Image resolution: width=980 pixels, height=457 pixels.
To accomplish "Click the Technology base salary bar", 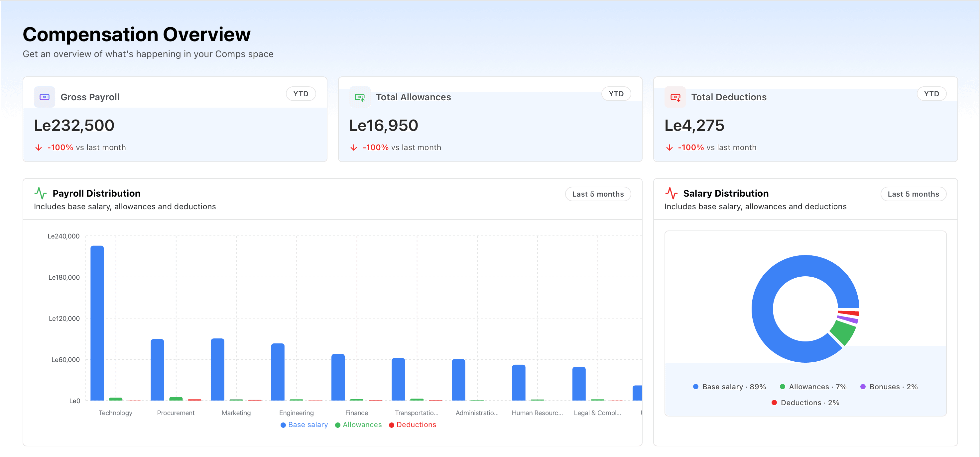I will 97,323.
